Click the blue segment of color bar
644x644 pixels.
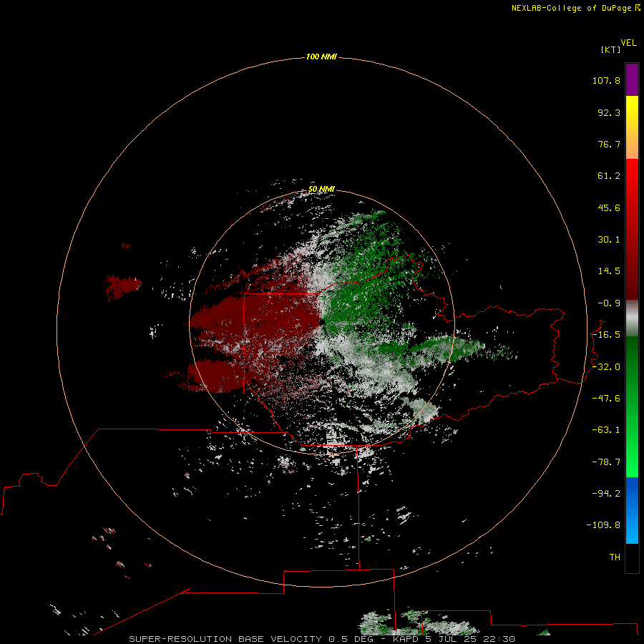(x=632, y=510)
